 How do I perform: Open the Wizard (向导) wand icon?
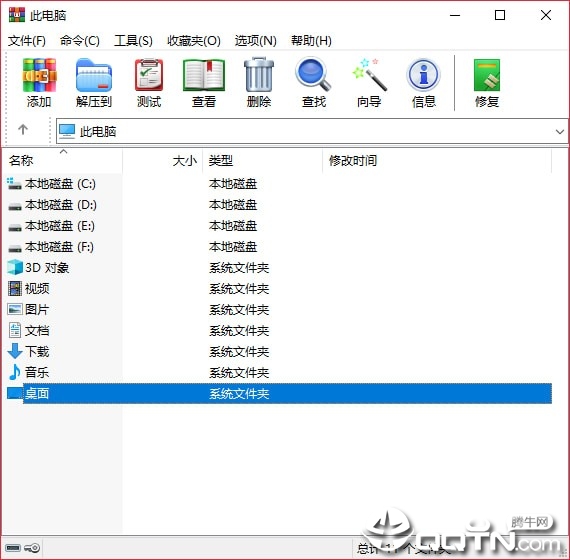[369, 75]
